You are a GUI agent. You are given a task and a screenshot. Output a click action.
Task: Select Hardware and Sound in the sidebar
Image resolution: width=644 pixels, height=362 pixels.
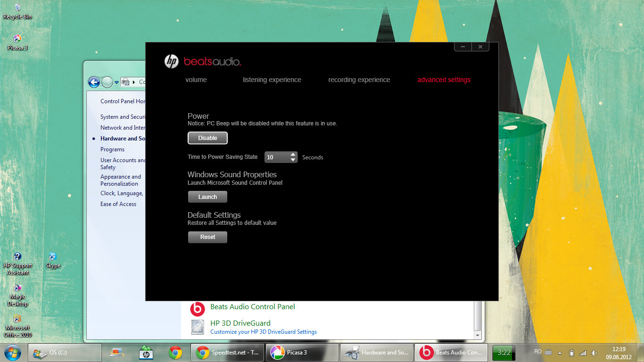(x=123, y=139)
